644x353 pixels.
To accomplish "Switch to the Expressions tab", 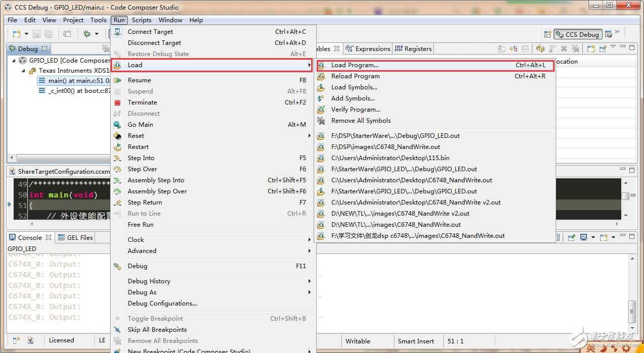I will point(368,48).
